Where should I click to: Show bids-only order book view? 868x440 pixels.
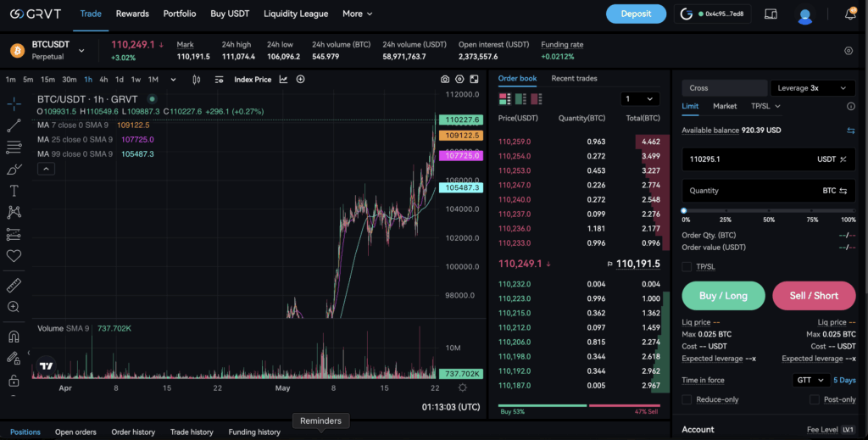coord(521,99)
